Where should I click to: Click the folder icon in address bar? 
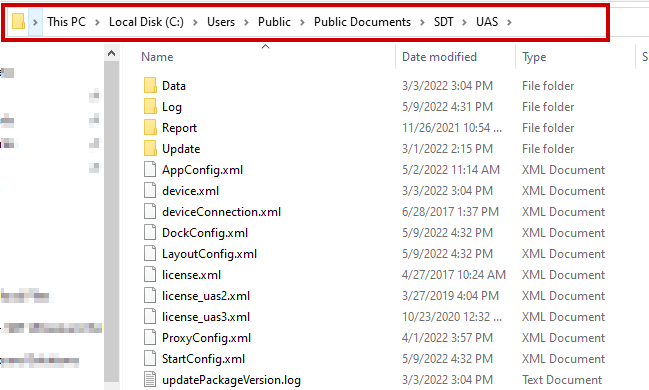click(x=18, y=21)
